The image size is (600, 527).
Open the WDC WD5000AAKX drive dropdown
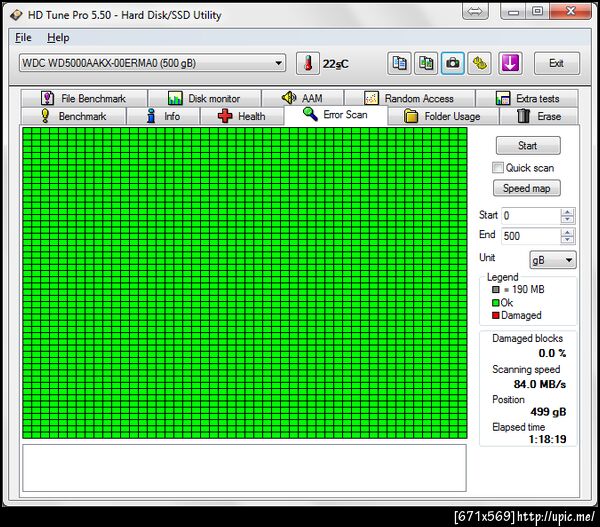152,63
